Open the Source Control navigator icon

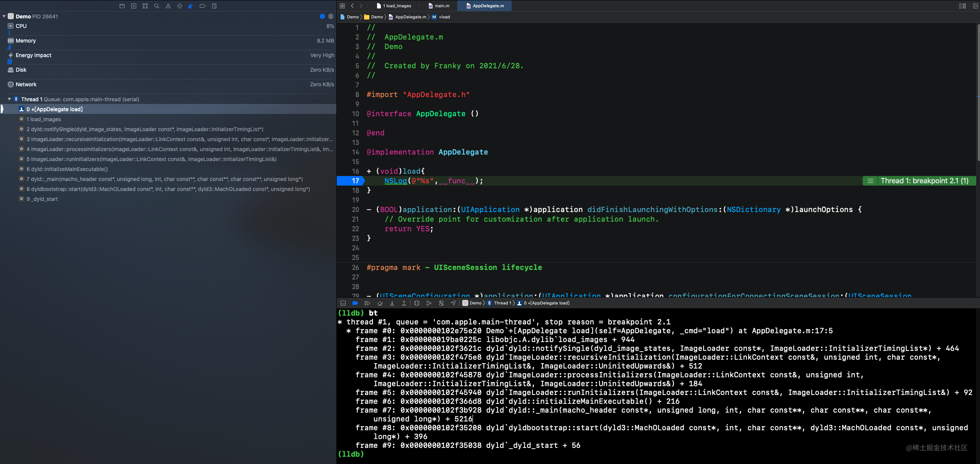click(133, 6)
